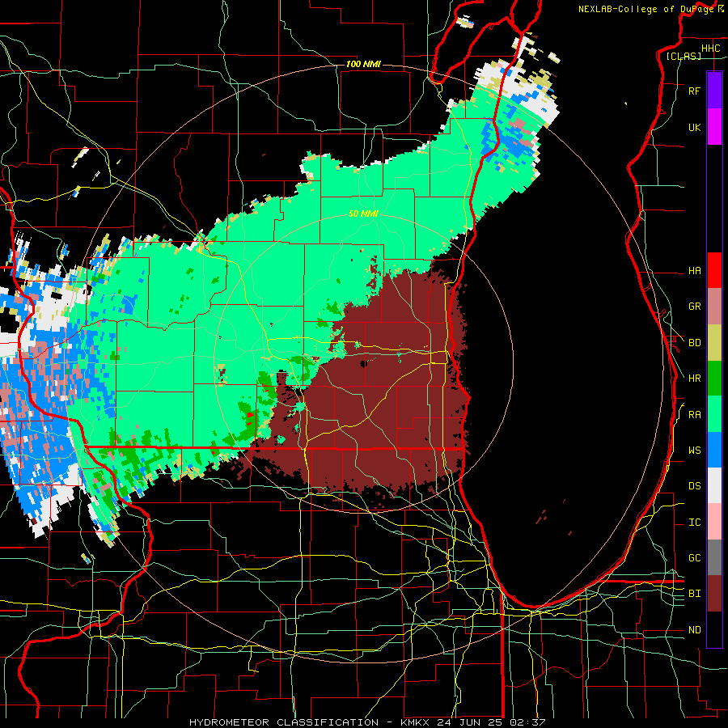Click the GC legend label
728x728 pixels.
(x=694, y=558)
